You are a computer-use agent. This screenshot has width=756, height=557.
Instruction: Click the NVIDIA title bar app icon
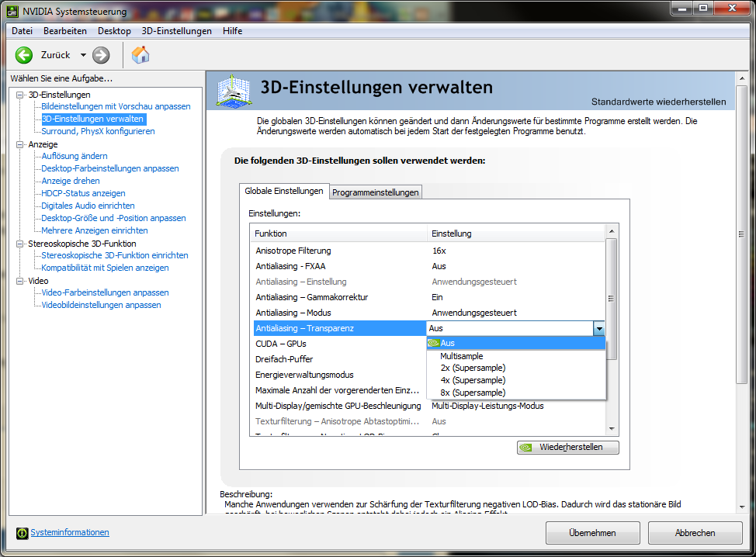coord(12,11)
